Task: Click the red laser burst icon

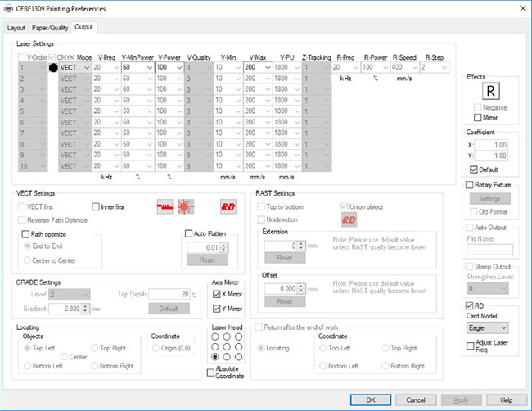Action: coord(186,206)
